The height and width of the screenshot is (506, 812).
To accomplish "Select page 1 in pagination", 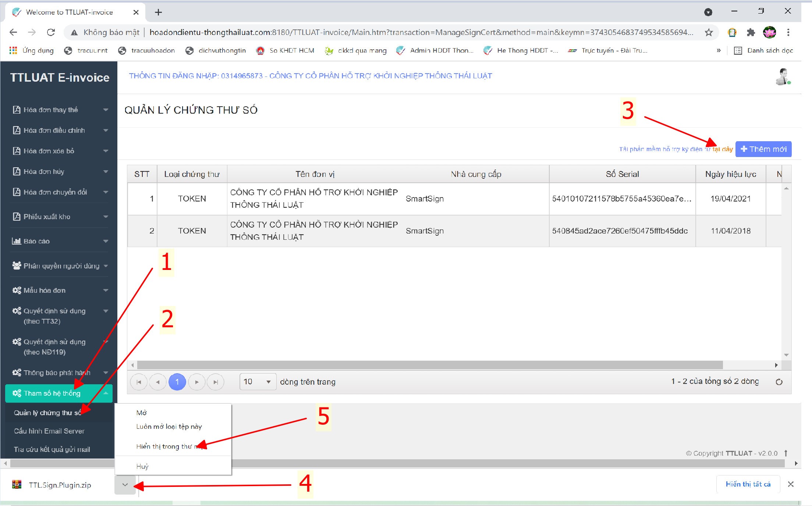I will [x=177, y=382].
